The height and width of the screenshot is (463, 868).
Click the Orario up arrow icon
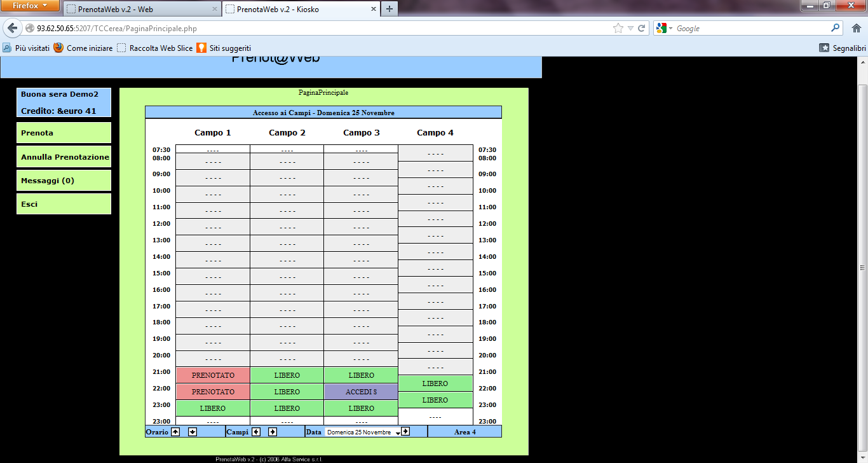[175, 432]
